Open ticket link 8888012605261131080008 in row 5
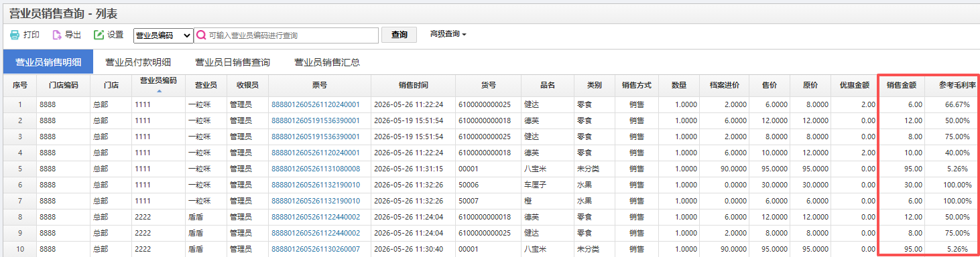Screen dimensions: 980x257 [x=316, y=169]
